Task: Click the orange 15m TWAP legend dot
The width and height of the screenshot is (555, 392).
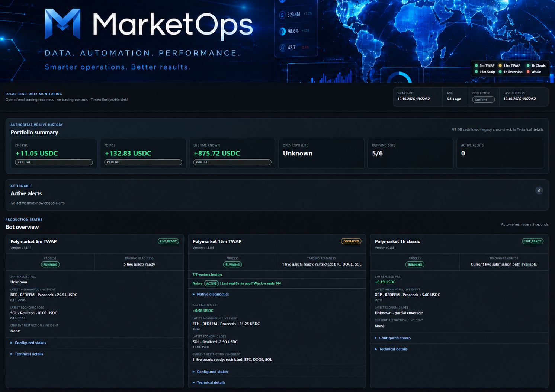Action: [x=500, y=65]
